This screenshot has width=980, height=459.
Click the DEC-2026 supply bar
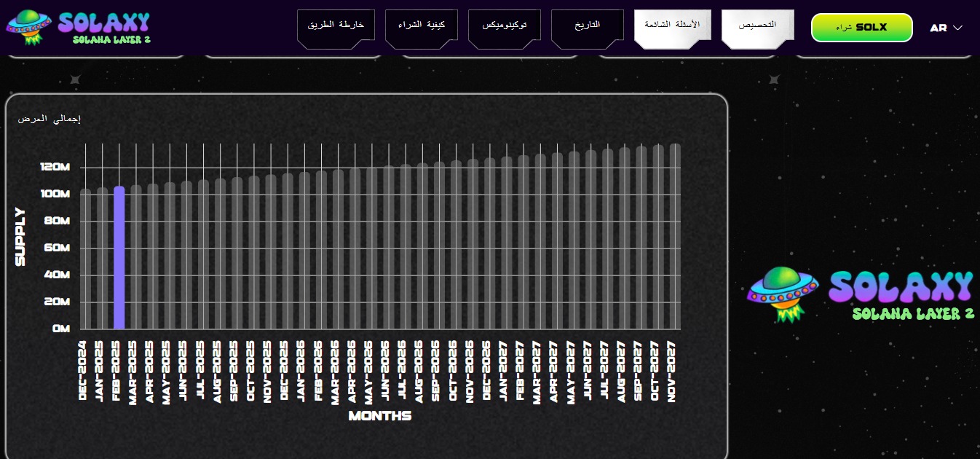coord(490,244)
